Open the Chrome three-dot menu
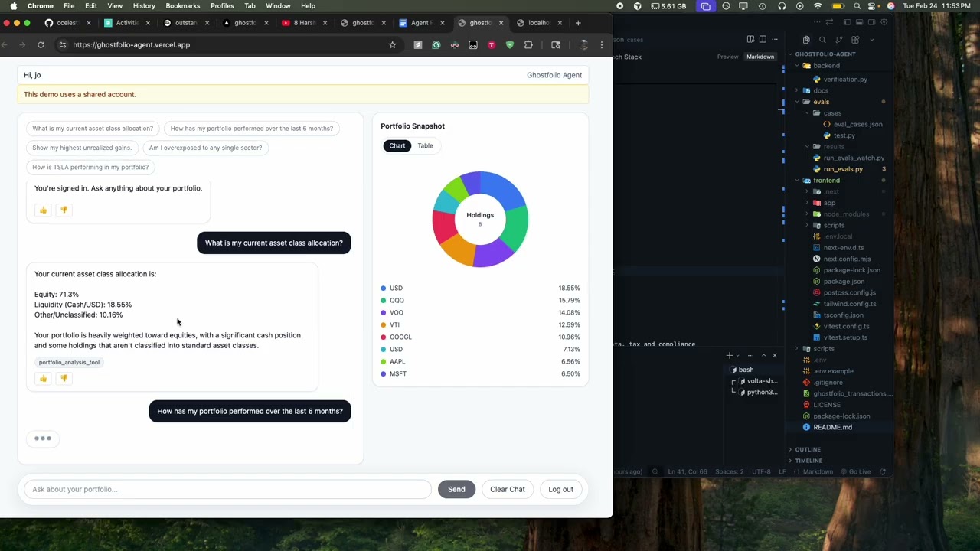Viewport: 980px width, 551px height. tap(602, 44)
